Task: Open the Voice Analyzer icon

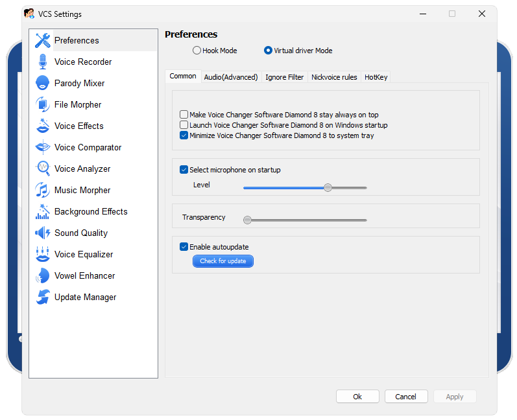Action: pyautogui.click(x=43, y=169)
